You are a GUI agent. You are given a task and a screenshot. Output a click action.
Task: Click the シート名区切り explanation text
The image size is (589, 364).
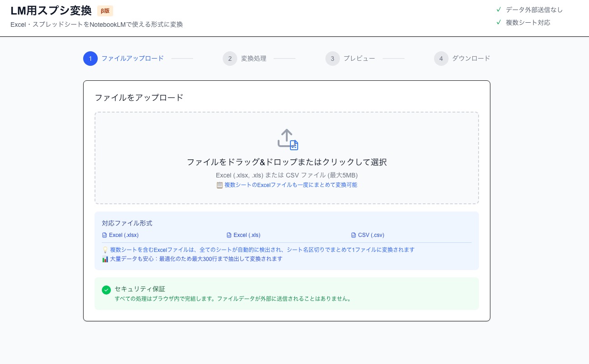click(x=262, y=250)
